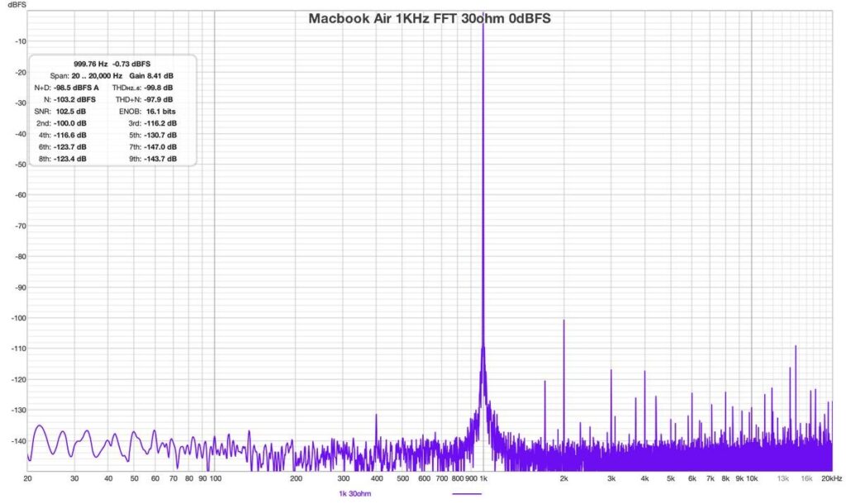Click the 7th harmonic "-147.0 dB" value
The width and height of the screenshot is (846, 504).
[x=160, y=147]
